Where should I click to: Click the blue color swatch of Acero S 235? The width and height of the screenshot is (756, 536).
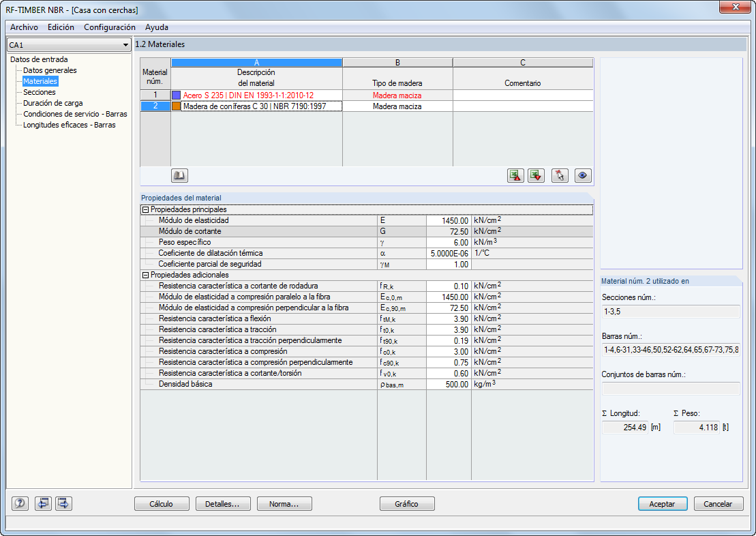[177, 95]
